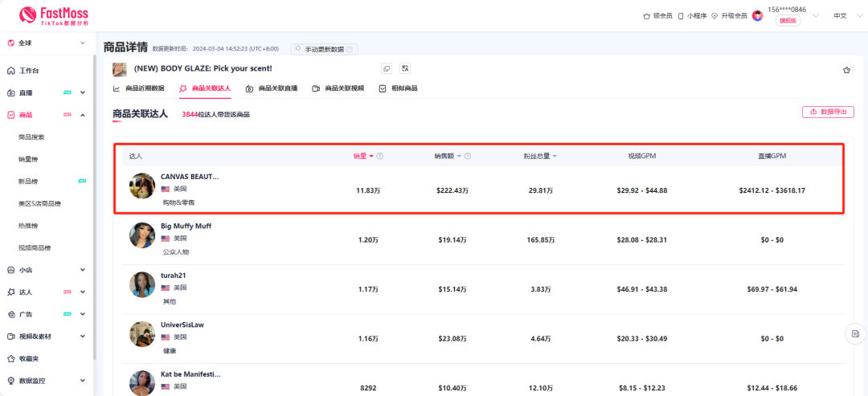Click the 数据导出 export button
The width and height of the screenshot is (868, 396).
pyautogui.click(x=828, y=112)
